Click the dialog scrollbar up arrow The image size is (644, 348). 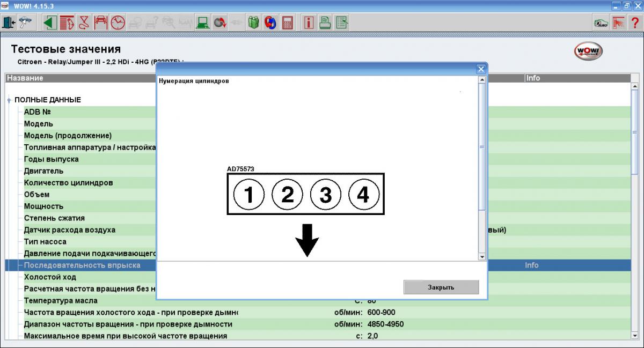(x=481, y=80)
